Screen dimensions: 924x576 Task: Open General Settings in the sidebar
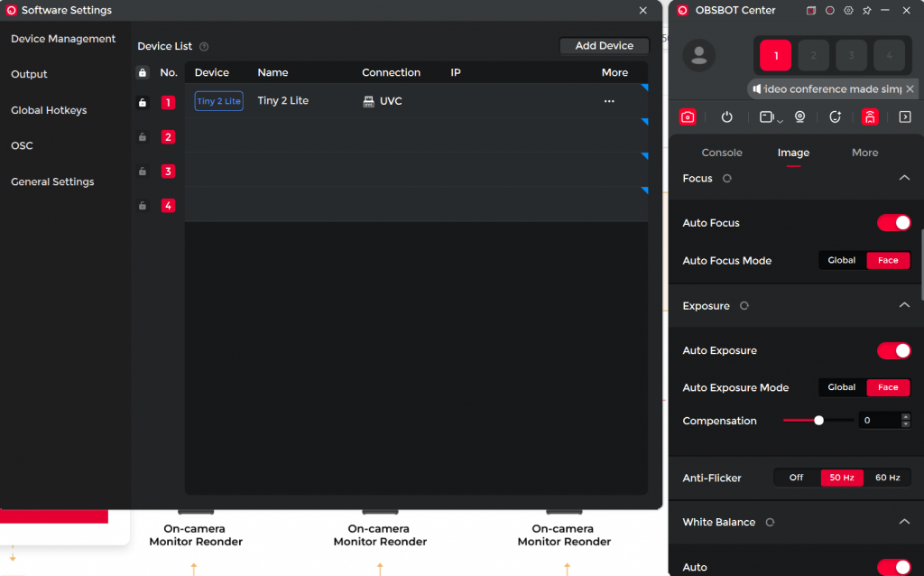(x=52, y=181)
